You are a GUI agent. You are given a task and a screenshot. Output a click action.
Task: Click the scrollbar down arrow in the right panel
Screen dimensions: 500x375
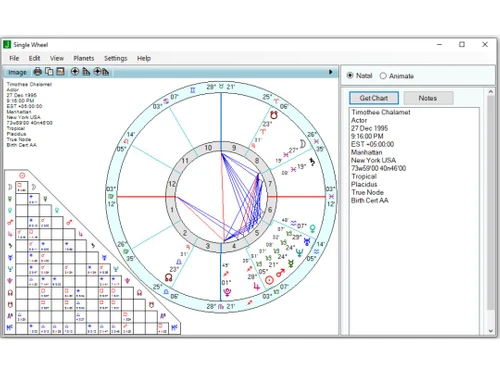491,331
